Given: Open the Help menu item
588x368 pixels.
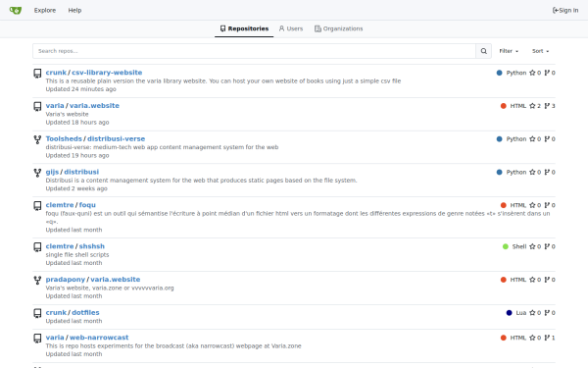Looking at the screenshot, I should (x=74, y=10).
